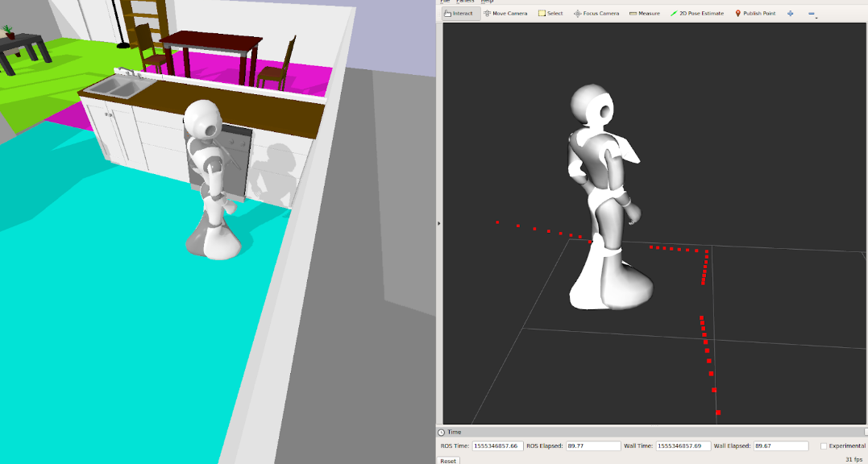The height and width of the screenshot is (464, 868).
Task: Select the Publish Point tool
Action: click(x=755, y=13)
